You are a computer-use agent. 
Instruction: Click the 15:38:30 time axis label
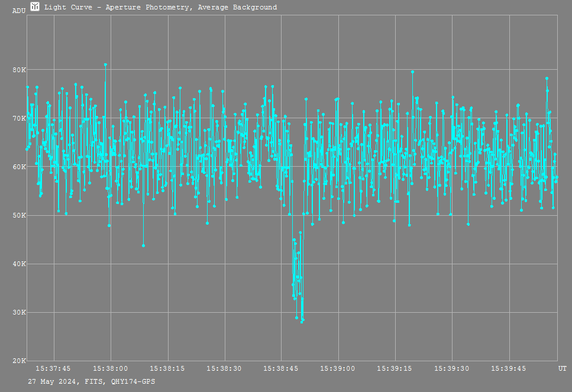(224, 369)
